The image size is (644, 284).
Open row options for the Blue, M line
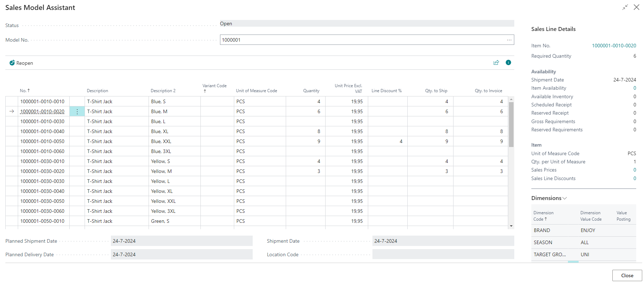77,111
